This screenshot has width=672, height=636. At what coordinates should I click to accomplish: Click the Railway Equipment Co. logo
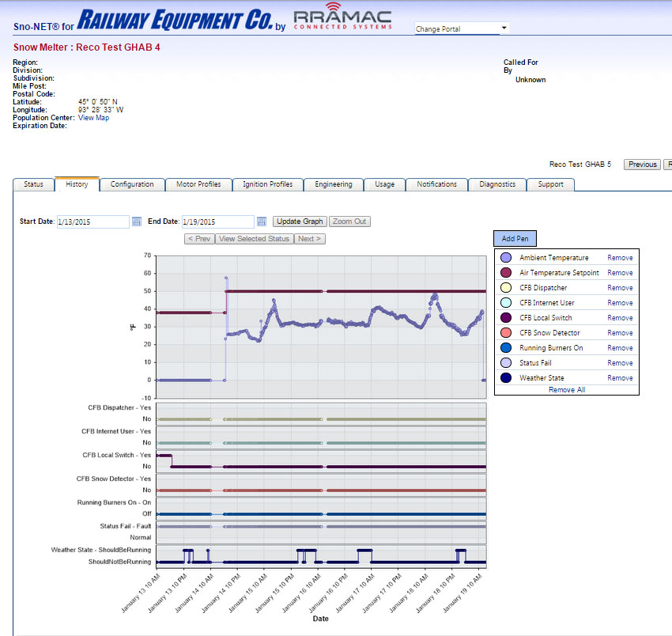pos(175,20)
